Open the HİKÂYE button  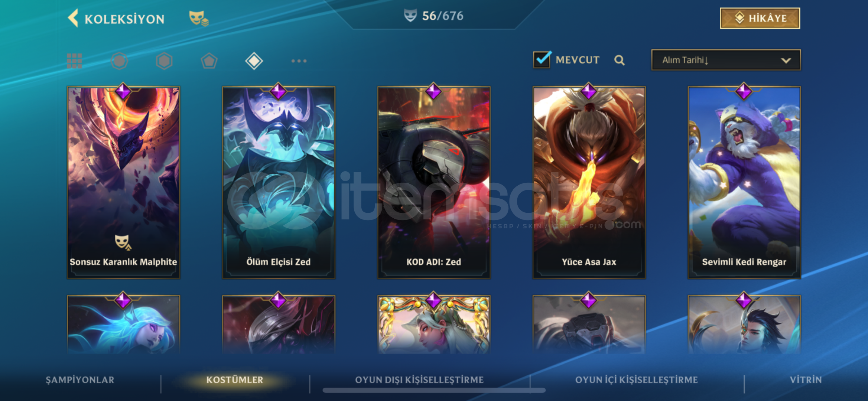click(x=760, y=18)
